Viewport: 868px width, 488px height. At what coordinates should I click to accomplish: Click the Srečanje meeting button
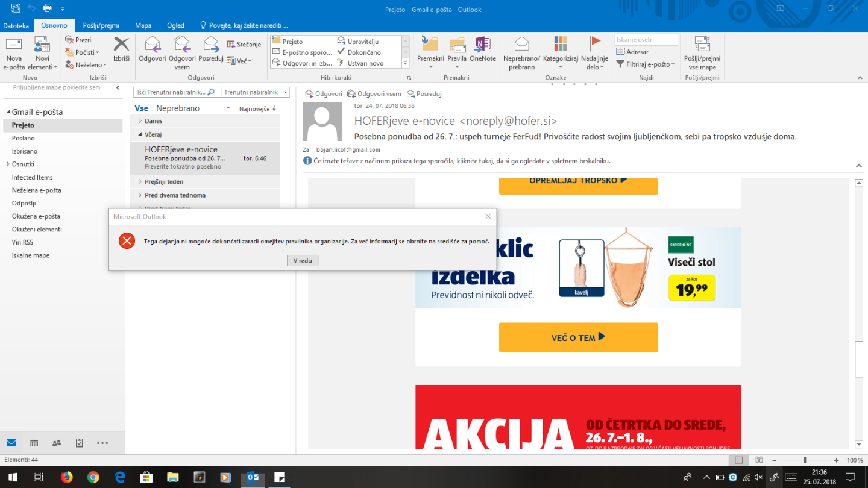click(x=244, y=44)
